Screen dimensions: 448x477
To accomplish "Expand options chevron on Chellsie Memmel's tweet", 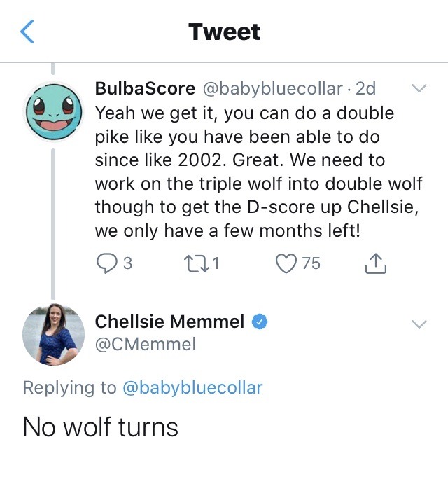I will coord(419,324).
